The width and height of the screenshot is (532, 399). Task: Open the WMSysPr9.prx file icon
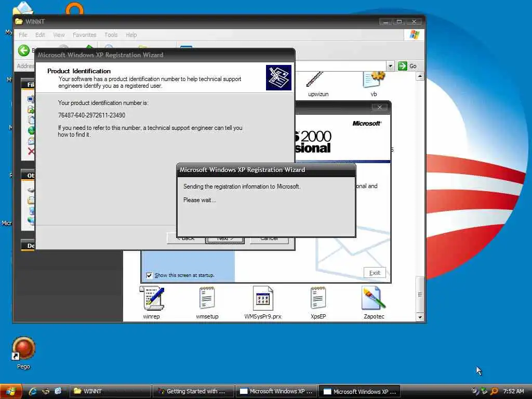point(263,298)
